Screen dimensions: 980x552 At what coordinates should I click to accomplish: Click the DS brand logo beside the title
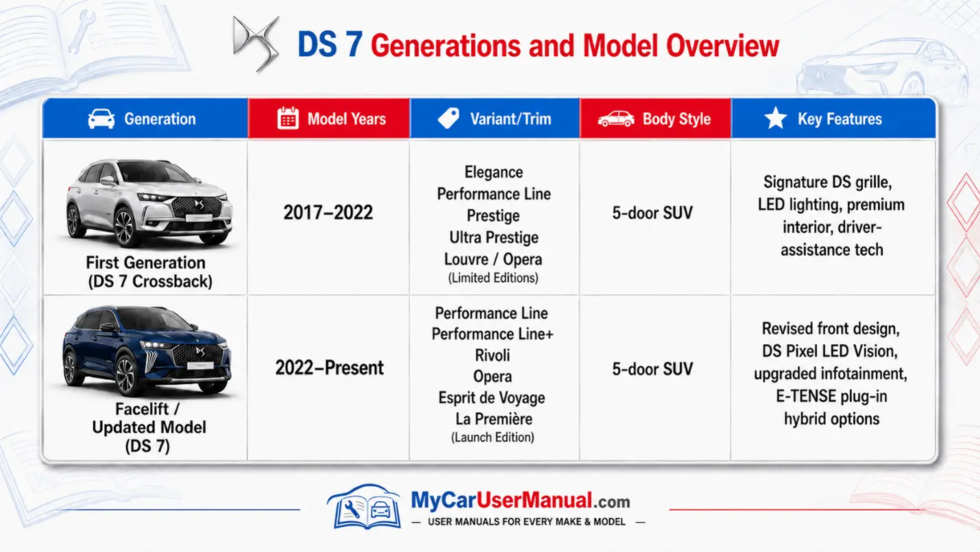256,43
